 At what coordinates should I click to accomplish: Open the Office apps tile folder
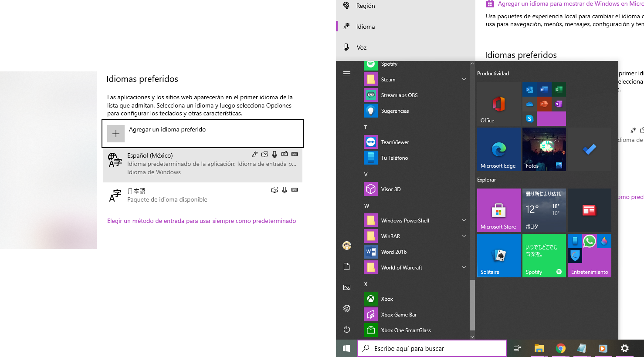click(x=544, y=104)
